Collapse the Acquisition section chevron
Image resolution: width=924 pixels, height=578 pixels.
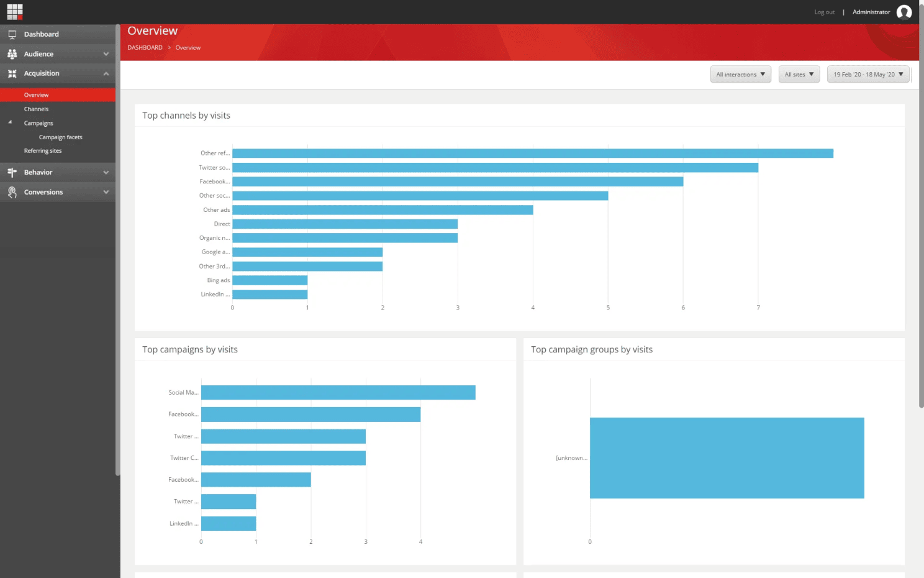pyautogui.click(x=106, y=73)
